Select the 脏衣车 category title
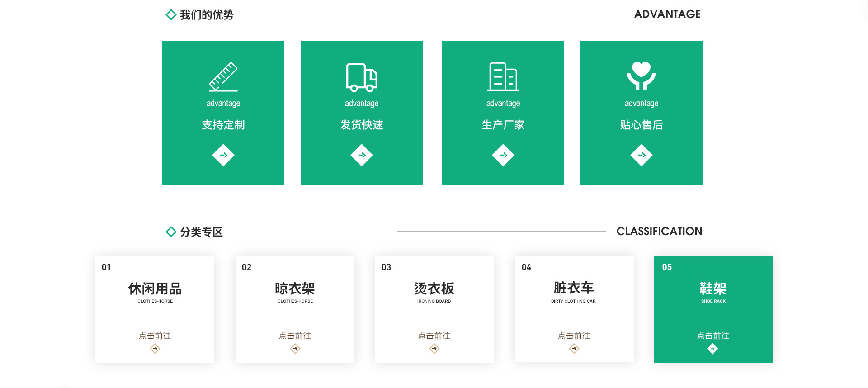The image size is (868, 388). coord(574,288)
